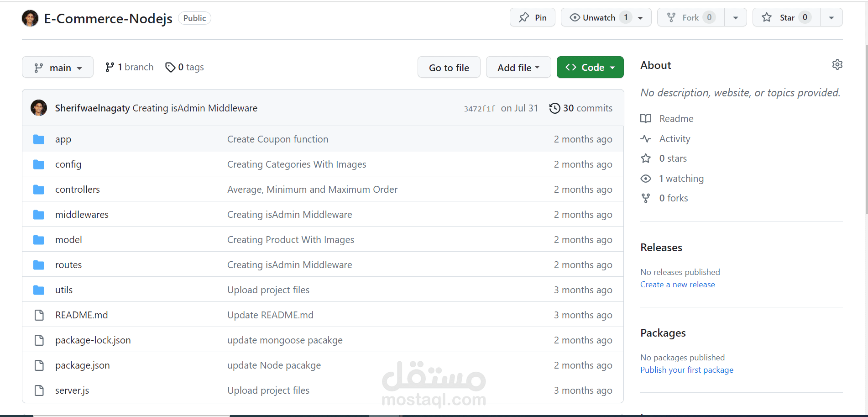Click Create a new release
Screen dimensions: 868x417
pos(678,285)
